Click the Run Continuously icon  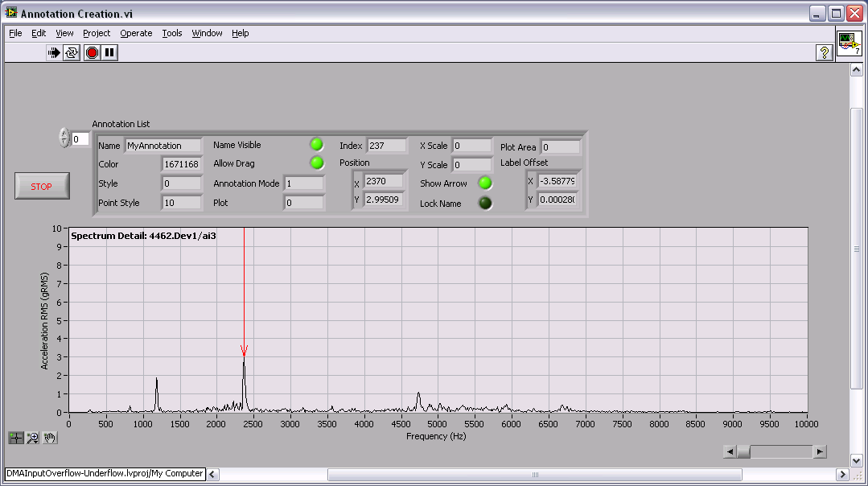coord(72,52)
